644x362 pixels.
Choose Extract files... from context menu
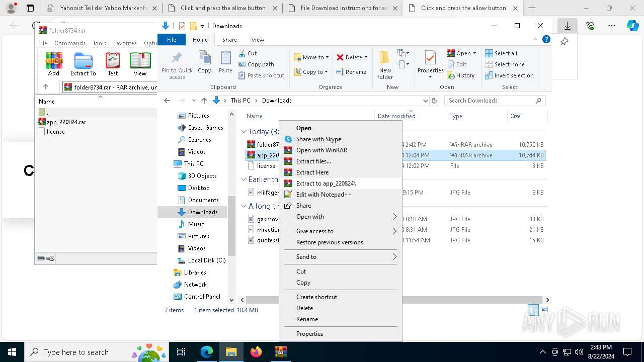point(340,161)
